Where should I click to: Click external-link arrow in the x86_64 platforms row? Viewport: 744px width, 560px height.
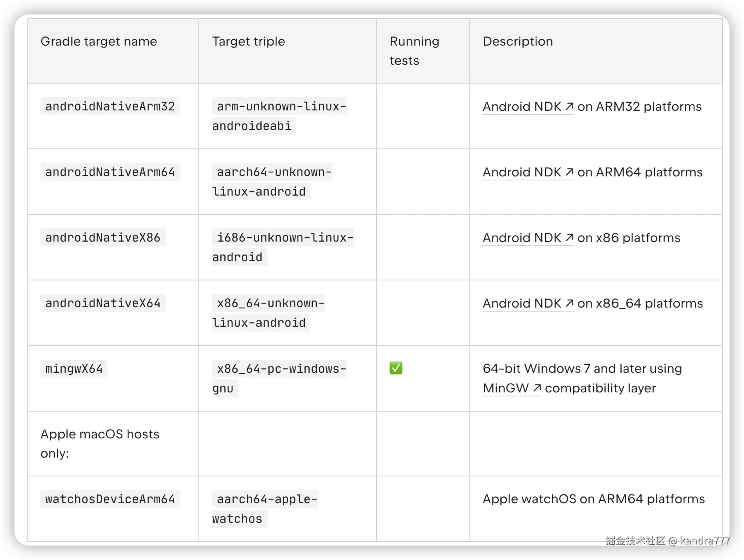coord(570,303)
